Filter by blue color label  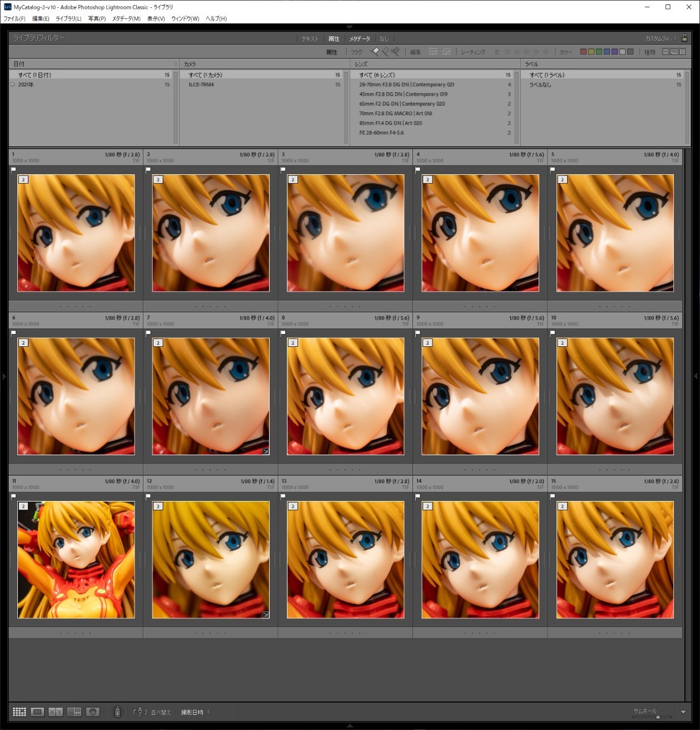[607, 52]
